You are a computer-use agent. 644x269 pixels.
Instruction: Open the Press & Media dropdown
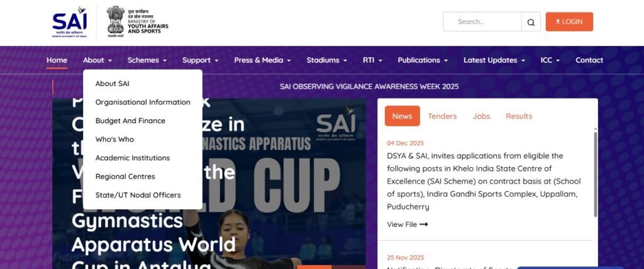tap(262, 60)
